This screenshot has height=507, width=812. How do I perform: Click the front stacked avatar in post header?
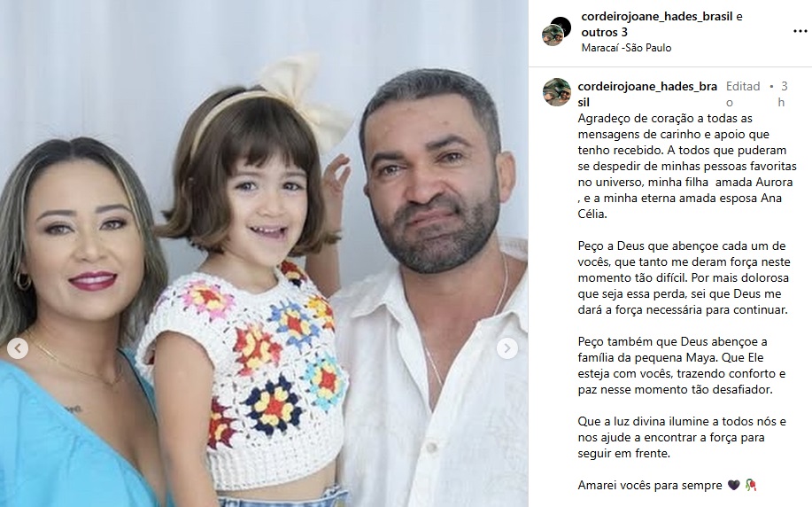[x=553, y=35]
